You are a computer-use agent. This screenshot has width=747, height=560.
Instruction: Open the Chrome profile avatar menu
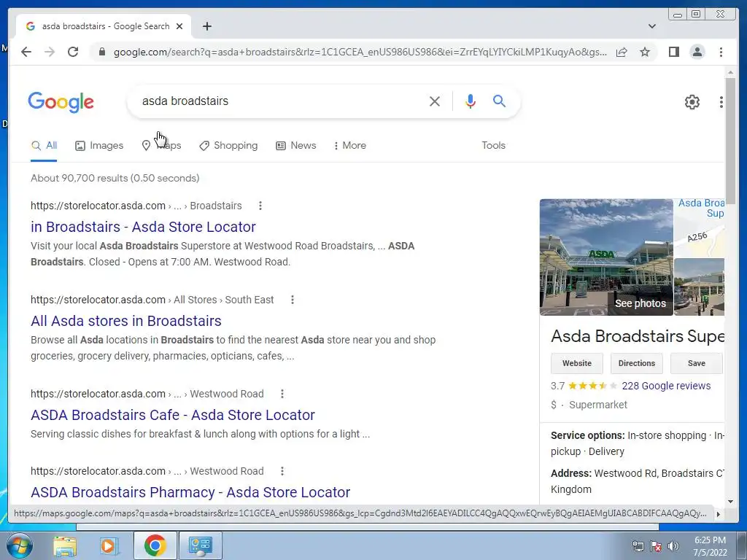(697, 52)
